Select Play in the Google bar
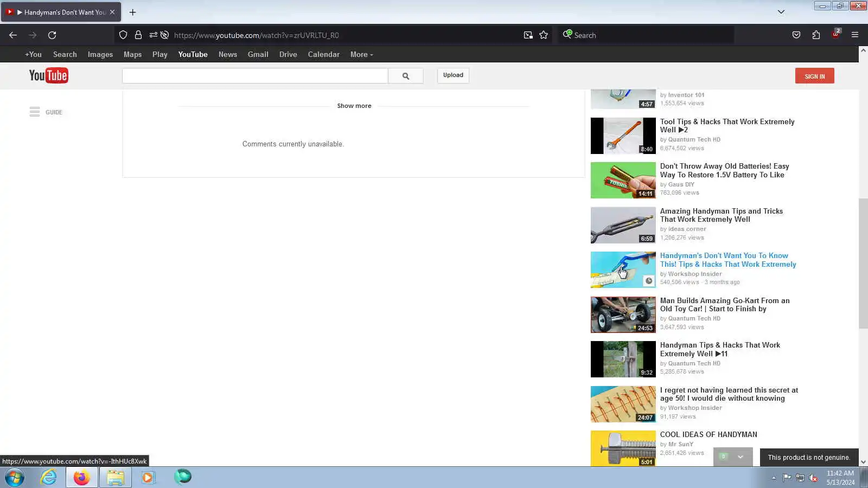868x488 pixels. point(160,55)
